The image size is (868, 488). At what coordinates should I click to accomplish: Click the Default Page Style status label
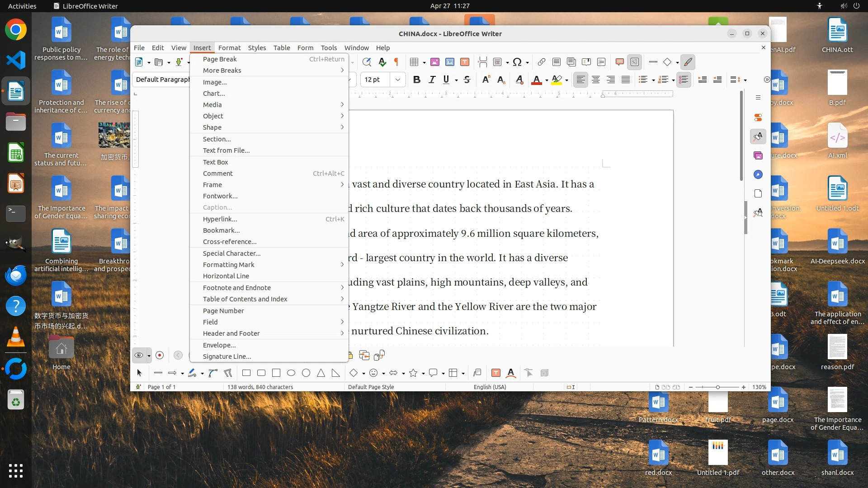pos(371,387)
